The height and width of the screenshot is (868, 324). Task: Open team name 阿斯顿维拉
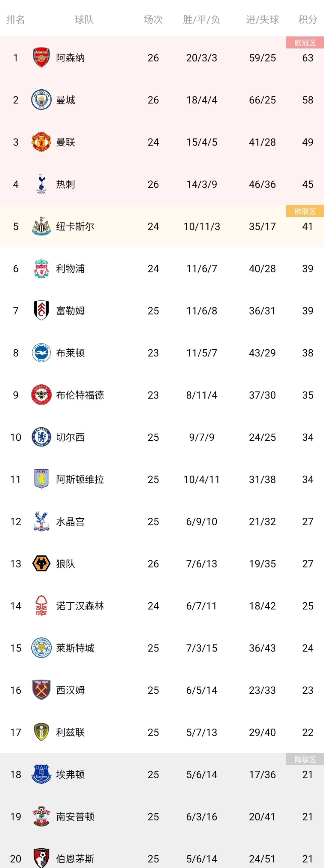tap(80, 479)
